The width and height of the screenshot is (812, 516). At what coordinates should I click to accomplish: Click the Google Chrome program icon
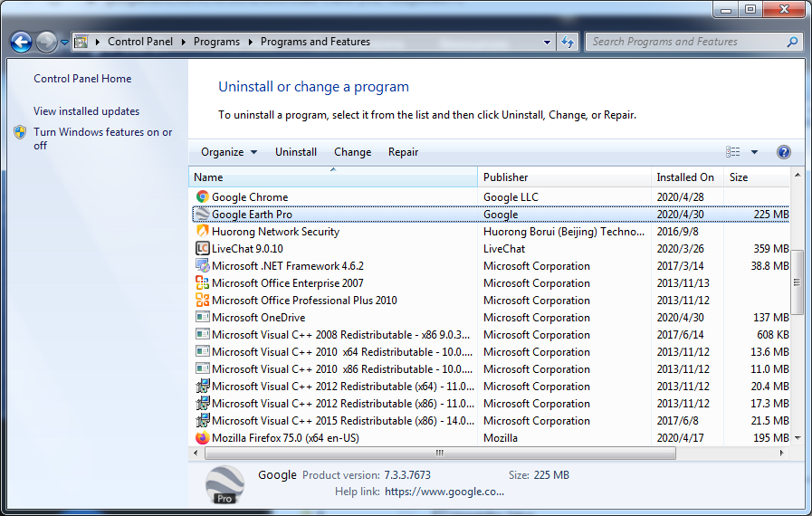coord(203,196)
